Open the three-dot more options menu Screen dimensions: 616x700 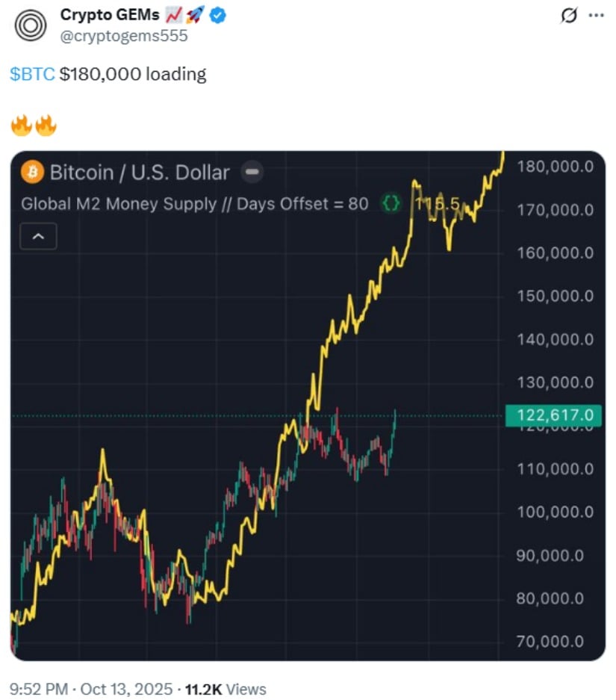point(597,15)
